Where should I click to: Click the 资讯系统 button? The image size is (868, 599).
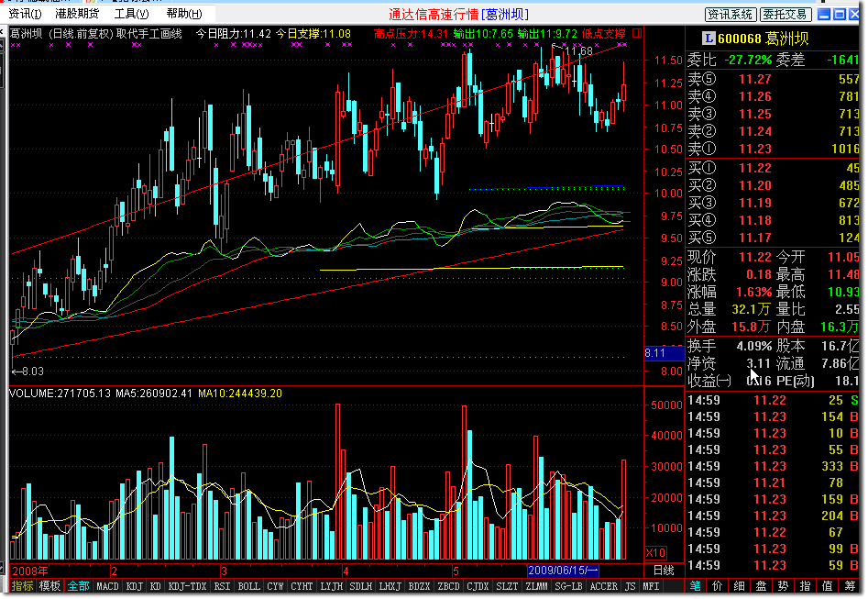[730, 15]
